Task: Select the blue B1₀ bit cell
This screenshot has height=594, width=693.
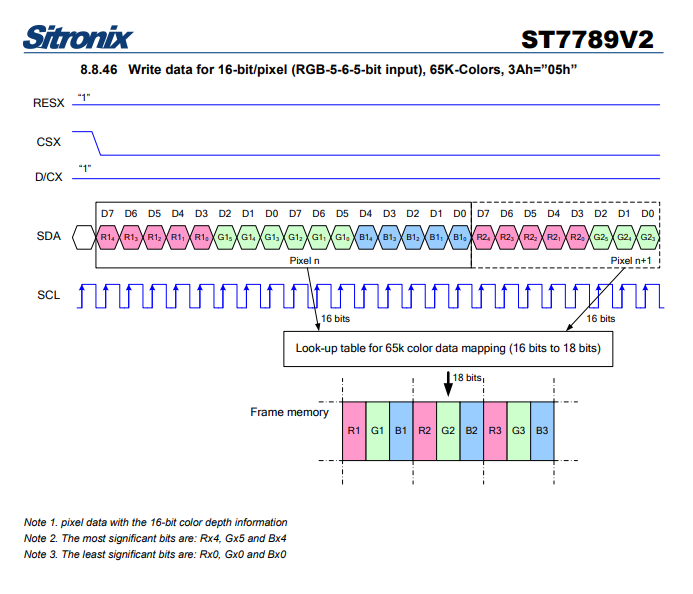Action: tap(460, 237)
